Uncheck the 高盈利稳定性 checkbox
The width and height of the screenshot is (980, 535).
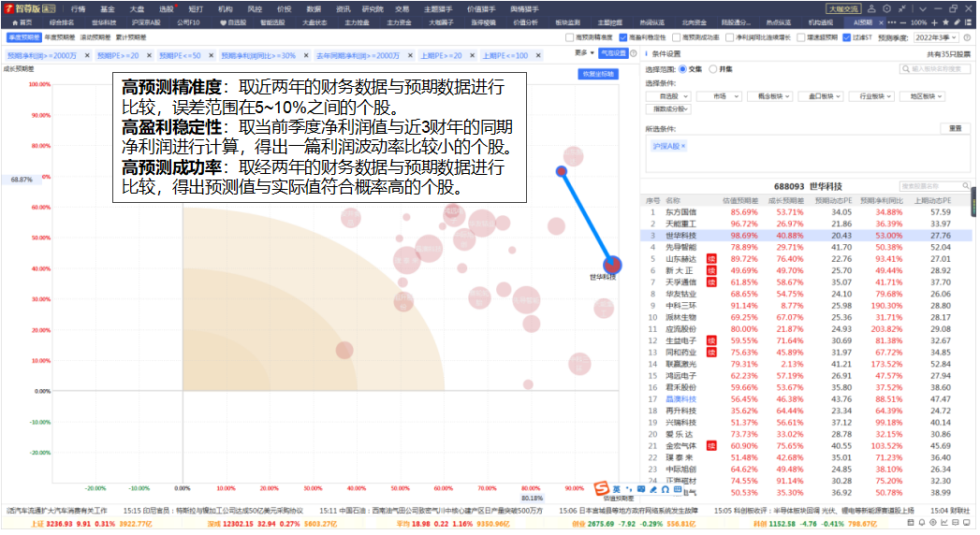(x=625, y=37)
